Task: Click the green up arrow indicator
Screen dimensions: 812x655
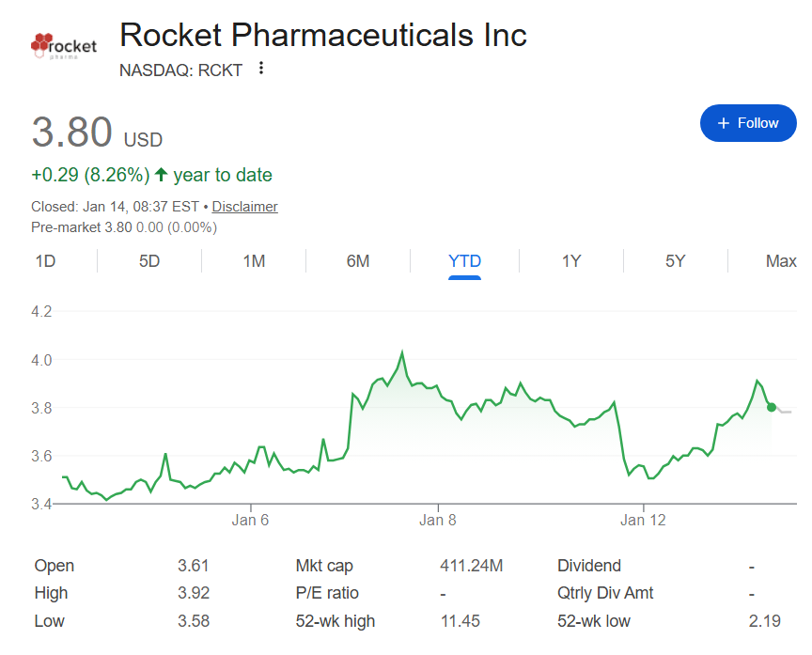Action: [162, 175]
